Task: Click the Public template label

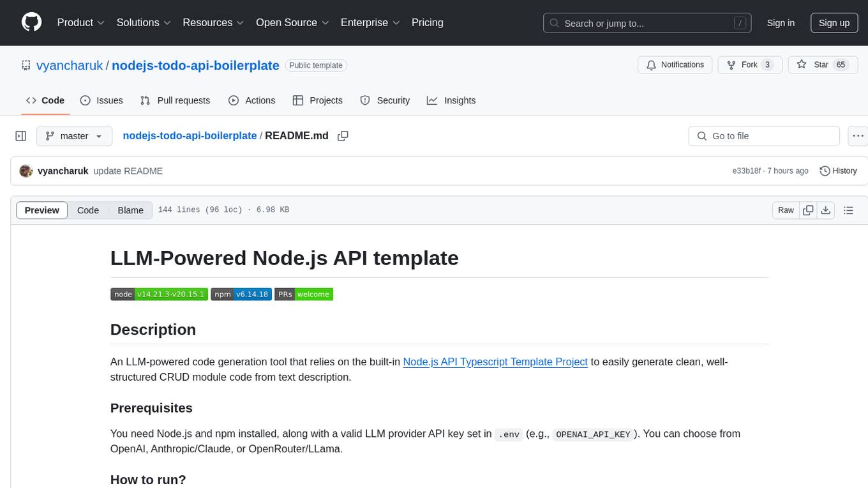Action: (x=316, y=65)
